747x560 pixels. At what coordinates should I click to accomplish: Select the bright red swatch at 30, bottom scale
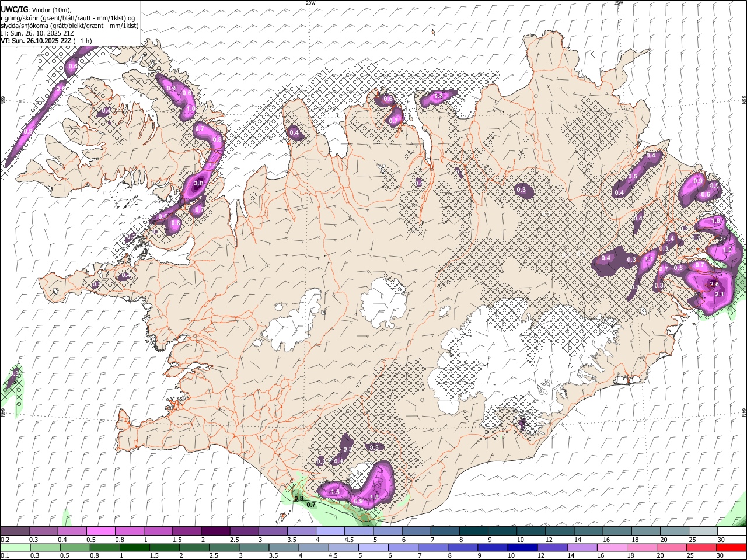point(731,547)
